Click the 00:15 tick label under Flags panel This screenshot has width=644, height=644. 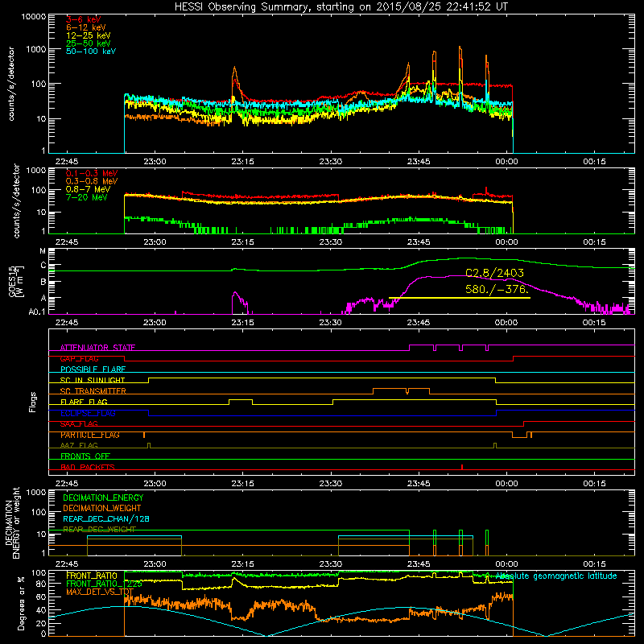point(594,484)
